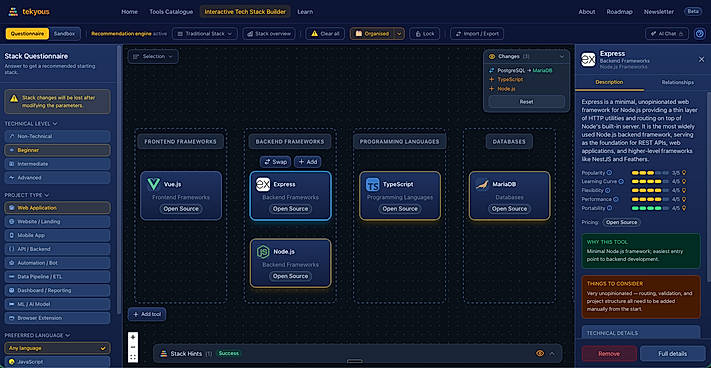Screen dimensions: 711x368
Task: Click the MariaDB seal logo icon
Action: [482, 184]
